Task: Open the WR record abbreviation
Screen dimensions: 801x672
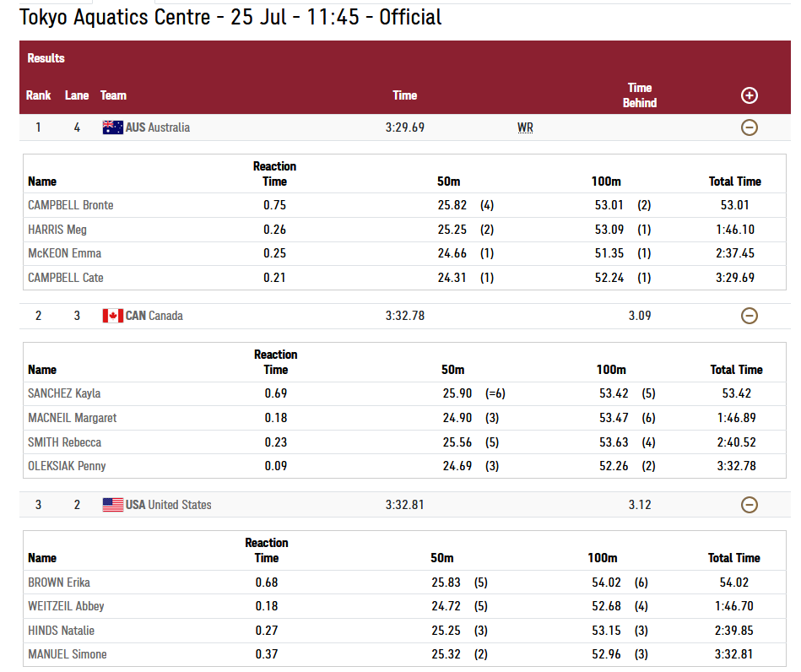Action: (525, 127)
